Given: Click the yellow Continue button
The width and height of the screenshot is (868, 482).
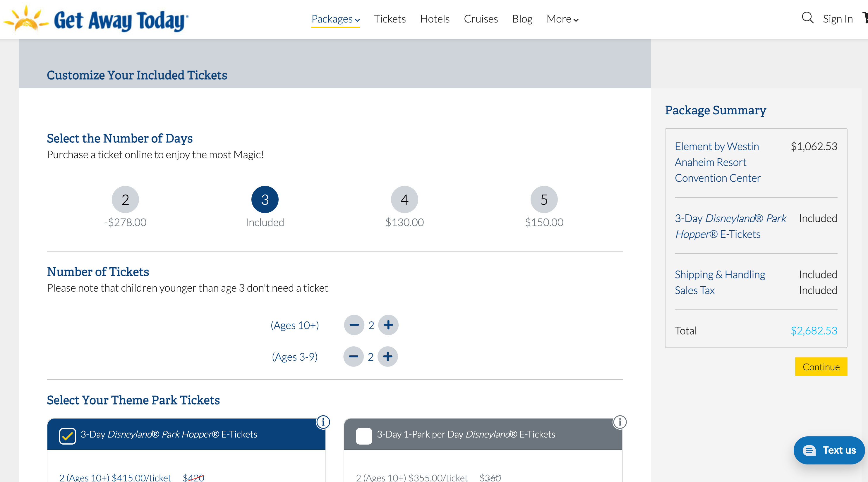Looking at the screenshot, I should tap(821, 367).
